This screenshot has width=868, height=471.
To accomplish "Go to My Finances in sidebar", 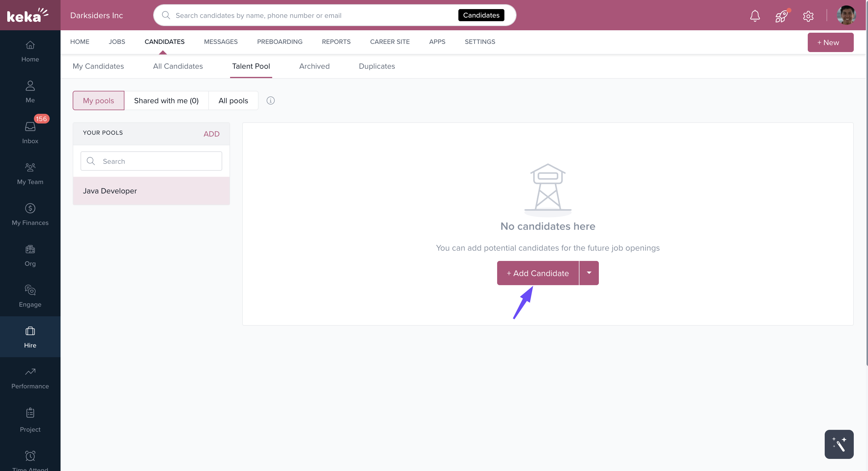I will point(30,214).
